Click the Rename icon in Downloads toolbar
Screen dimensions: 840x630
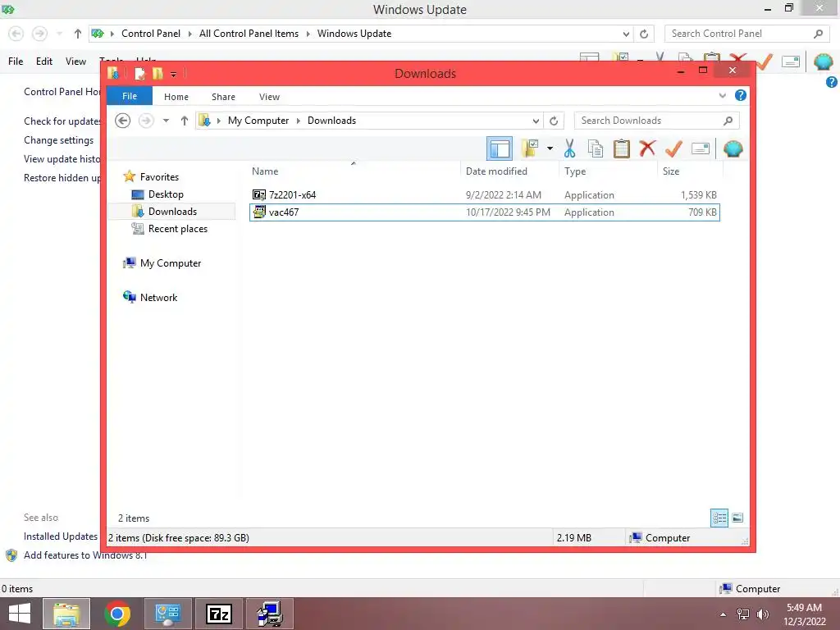click(701, 148)
